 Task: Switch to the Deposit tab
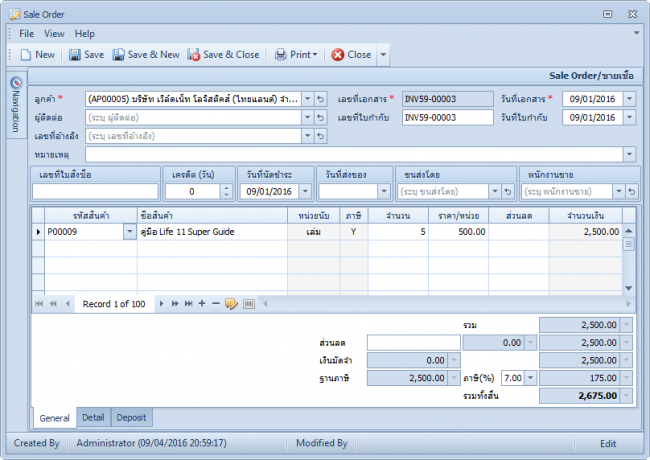131,417
